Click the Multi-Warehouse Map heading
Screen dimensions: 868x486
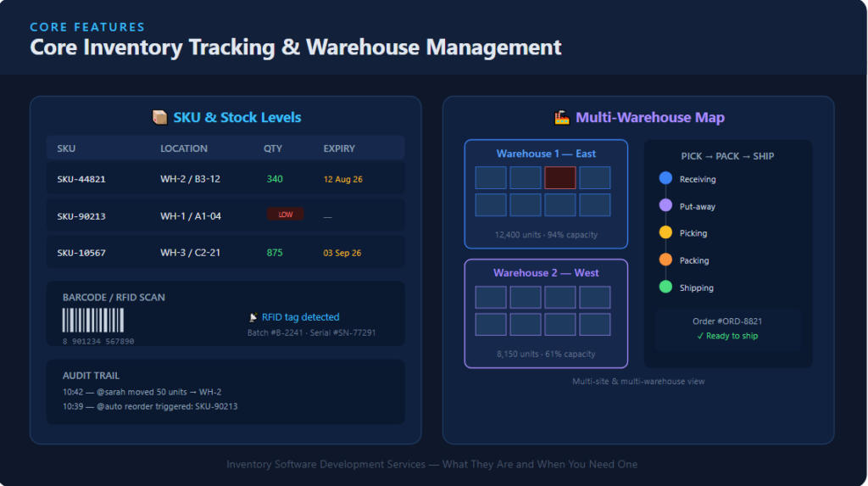pyautogui.click(x=650, y=118)
